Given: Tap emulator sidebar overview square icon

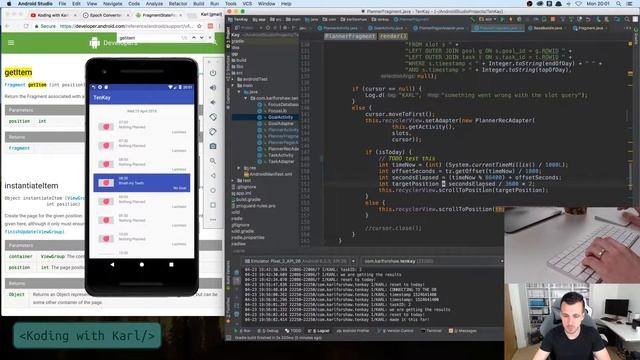Looking at the screenshot, I should click(x=213, y=205).
